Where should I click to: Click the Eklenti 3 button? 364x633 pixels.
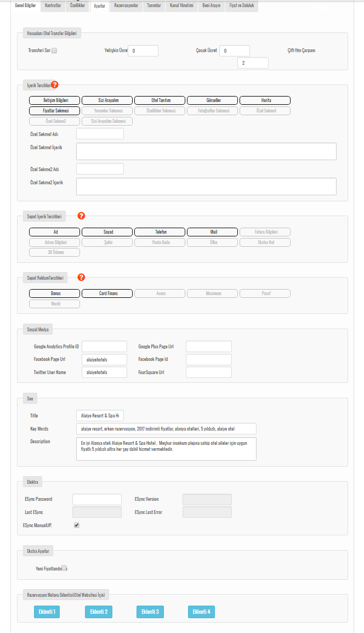point(150,612)
